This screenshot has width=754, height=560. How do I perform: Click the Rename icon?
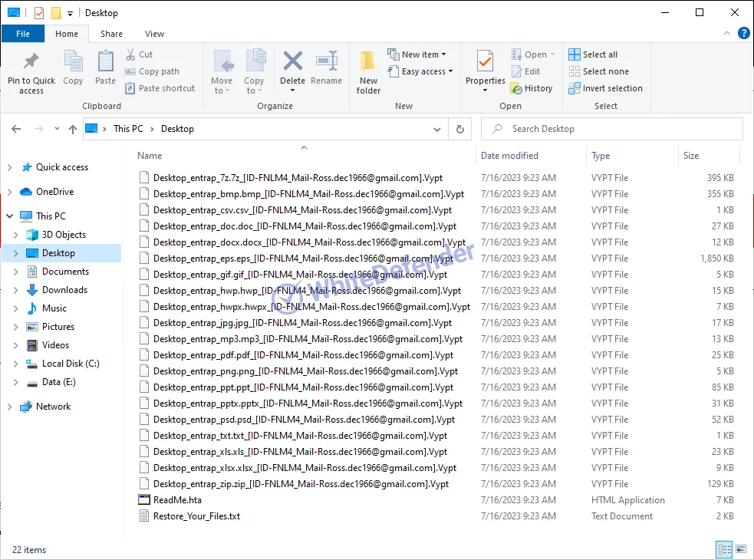coord(327,63)
